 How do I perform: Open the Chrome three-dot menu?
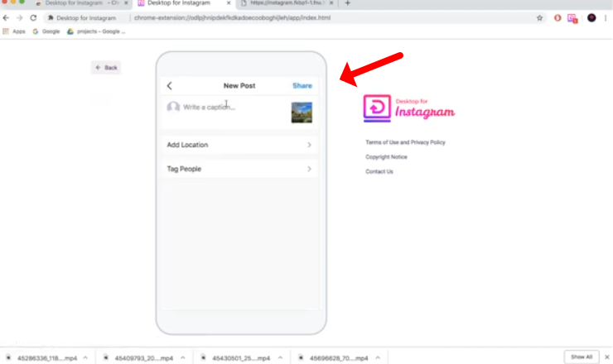[x=606, y=18]
